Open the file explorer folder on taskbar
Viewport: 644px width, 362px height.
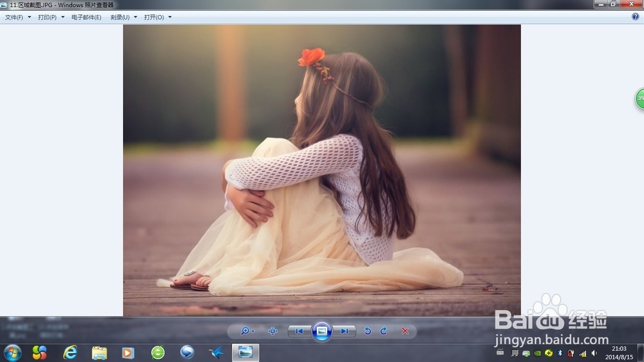[99, 352]
